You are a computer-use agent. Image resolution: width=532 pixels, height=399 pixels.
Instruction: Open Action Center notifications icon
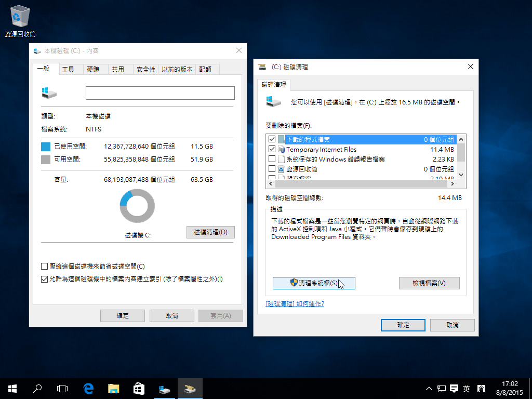[454, 389]
